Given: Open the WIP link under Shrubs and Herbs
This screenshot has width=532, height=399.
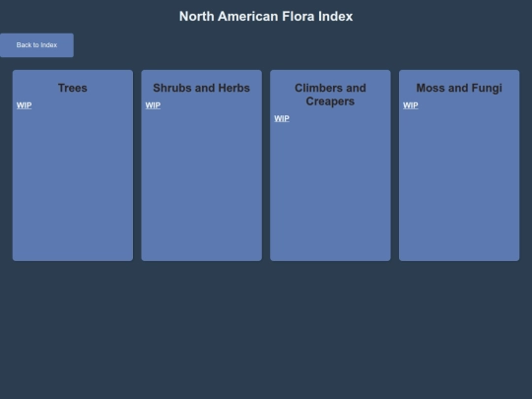Looking at the screenshot, I should pos(153,105).
